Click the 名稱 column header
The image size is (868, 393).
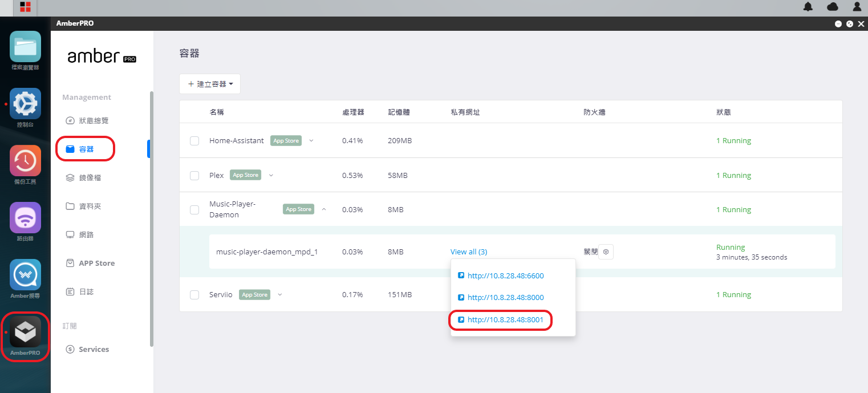(217, 112)
